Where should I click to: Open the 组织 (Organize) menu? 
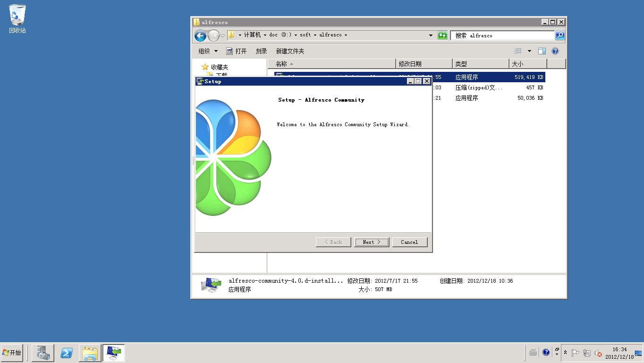(208, 51)
